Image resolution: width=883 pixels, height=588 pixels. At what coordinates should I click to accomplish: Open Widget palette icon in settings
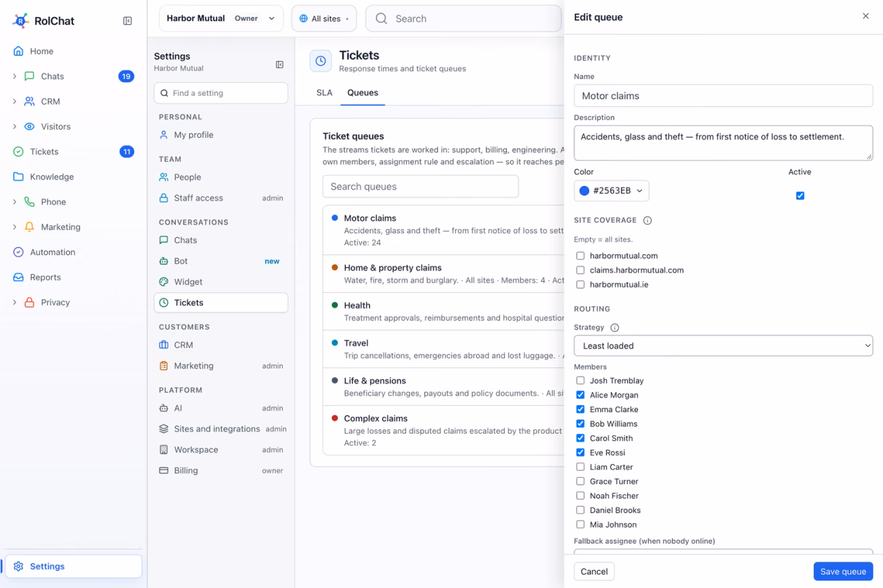163,282
